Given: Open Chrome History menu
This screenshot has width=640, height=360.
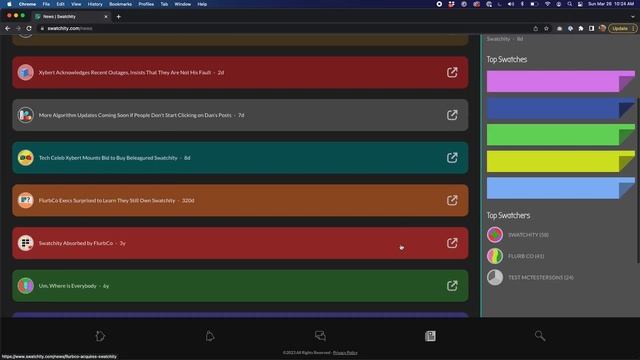Looking at the screenshot, I should pos(95,4).
